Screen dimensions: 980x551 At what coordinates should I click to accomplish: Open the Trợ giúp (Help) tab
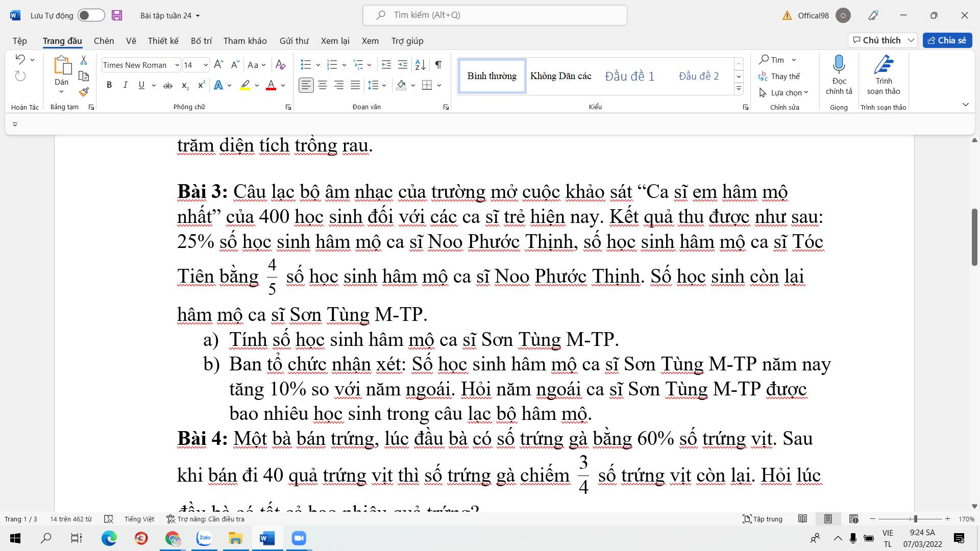pos(407,41)
